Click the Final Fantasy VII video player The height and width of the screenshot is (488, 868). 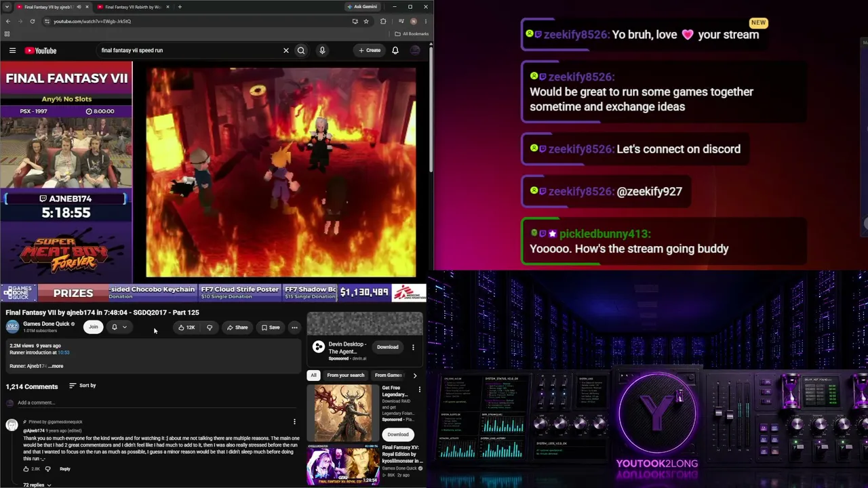(x=281, y=172)
